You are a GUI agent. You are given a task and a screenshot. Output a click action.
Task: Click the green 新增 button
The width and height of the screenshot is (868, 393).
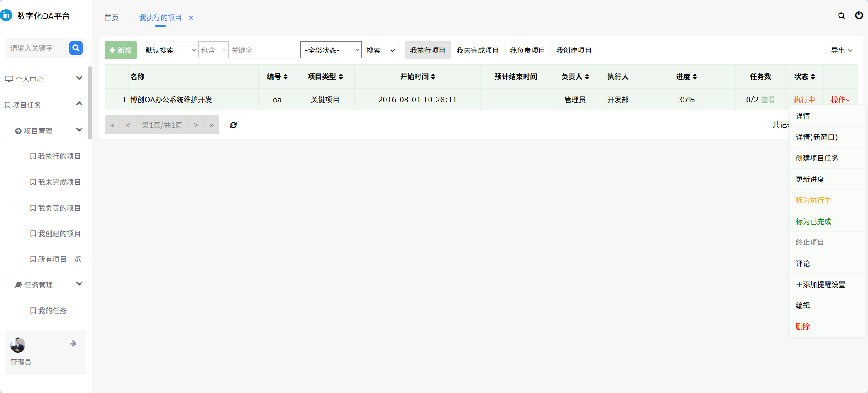(121, 50)
